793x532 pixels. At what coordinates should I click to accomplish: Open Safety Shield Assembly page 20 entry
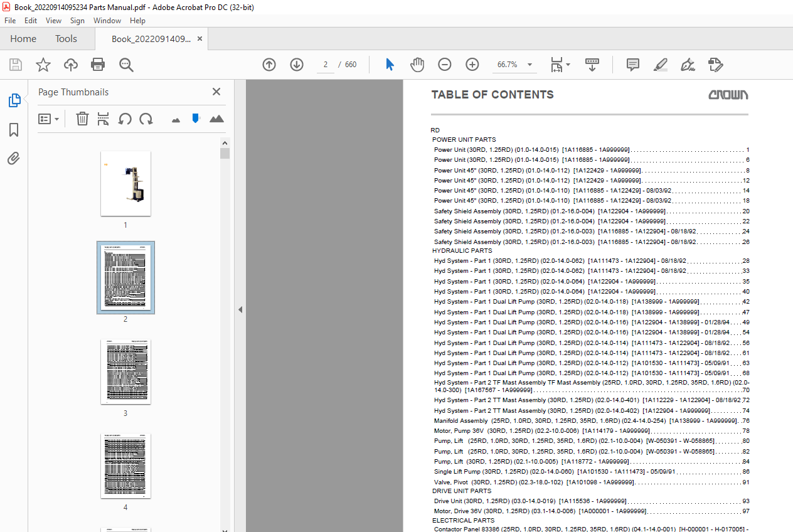[x=592, y=211]
